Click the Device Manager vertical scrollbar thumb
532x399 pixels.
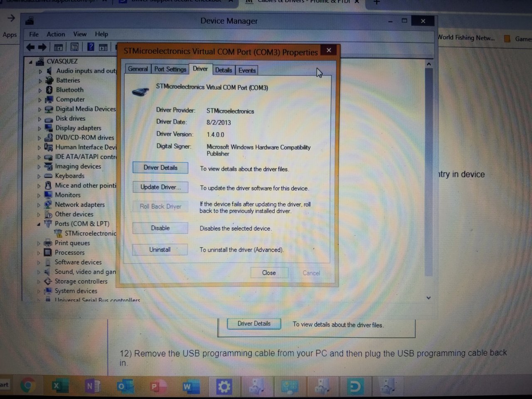429,172
